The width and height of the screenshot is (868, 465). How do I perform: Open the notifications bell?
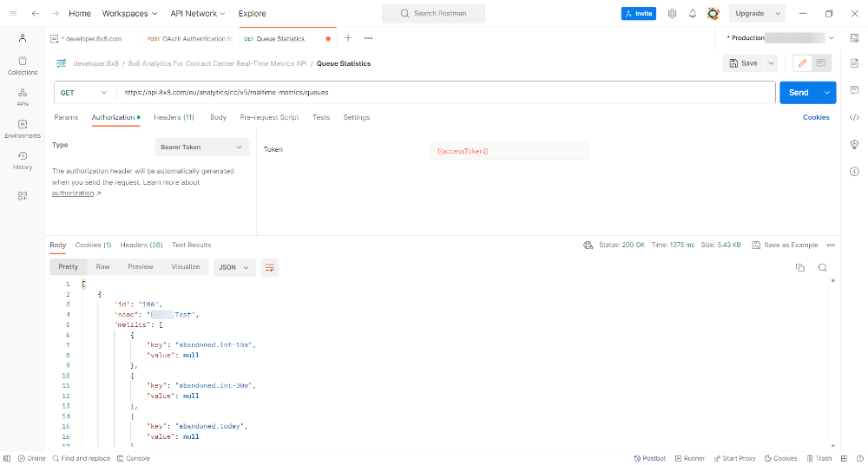tap(693, 13)
